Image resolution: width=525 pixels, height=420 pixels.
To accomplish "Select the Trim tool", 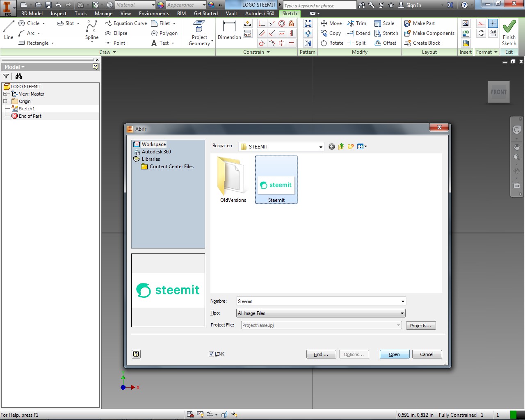I will [357, 23].
